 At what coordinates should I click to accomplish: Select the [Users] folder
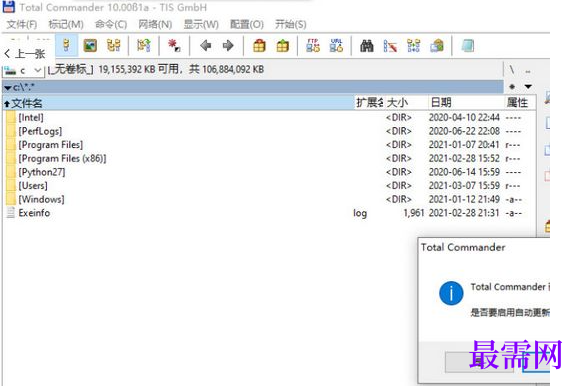pos(33,186)
